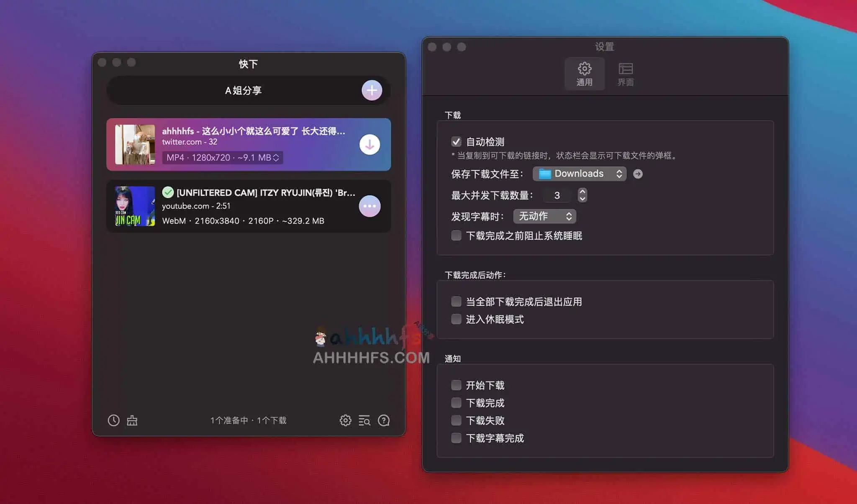Open the Downloads folder with the arrow button
The image size is (857, 504).
tap(638, 174)
